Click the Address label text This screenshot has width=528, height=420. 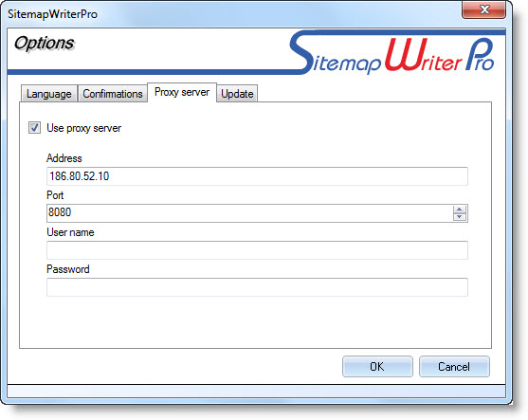pos(64,158)
